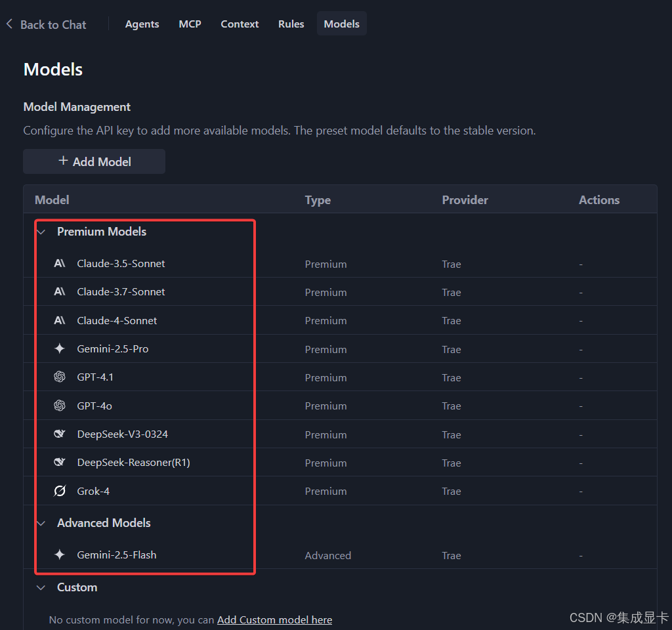Click the Model column header

(52, 199)
